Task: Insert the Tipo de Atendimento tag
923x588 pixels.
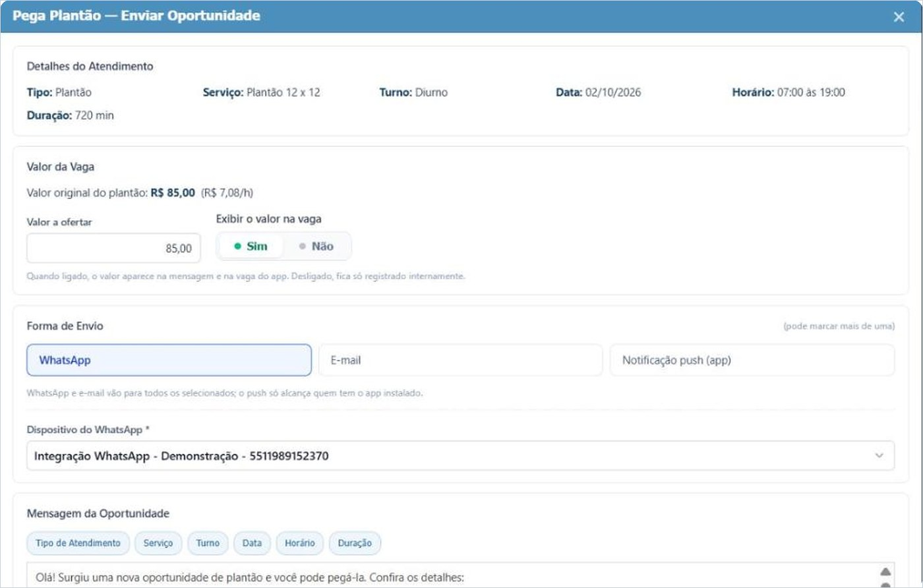Action: 78,543
